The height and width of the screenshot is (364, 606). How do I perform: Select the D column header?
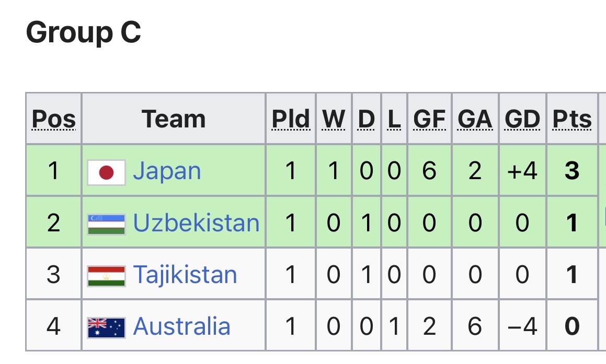367,120
